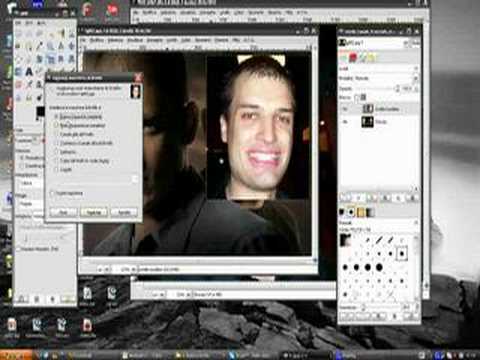The image size is (480, 360).
Task: Click the new layer button in Layers dock
Action: (x=345, y=198)
